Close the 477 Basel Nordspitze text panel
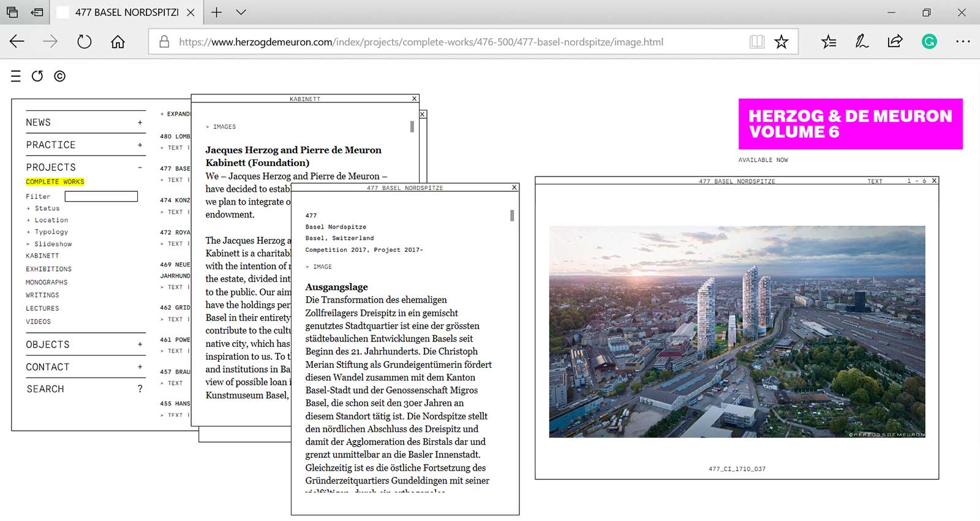The height and width of the screenshot is (521, 980). pos(514,188)
